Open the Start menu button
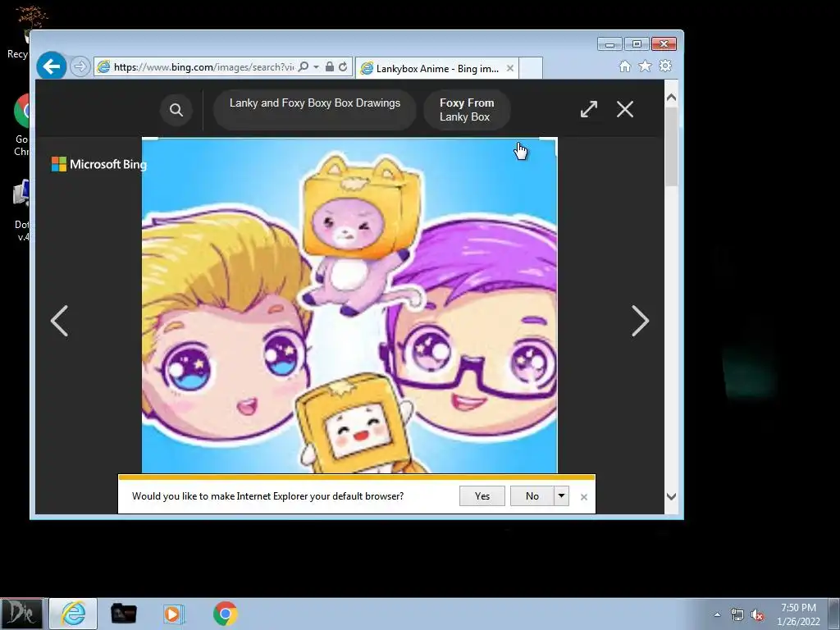840x630 pixels. pyautogui.click(x=21, y=614)
